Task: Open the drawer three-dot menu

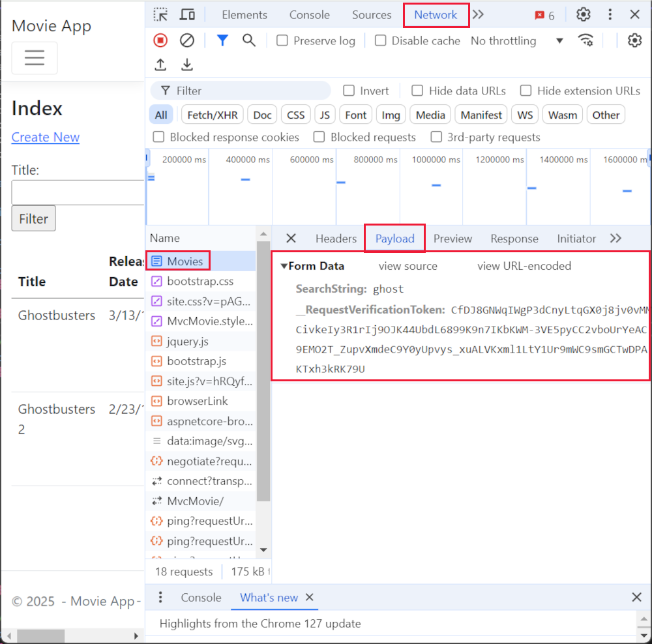Action: coord(160,598)
